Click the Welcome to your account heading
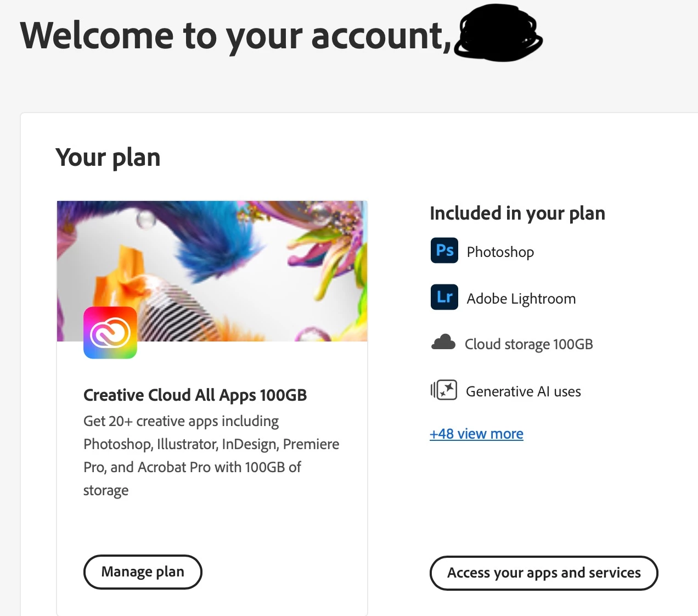Image resolution: width=698 pixels, height=616 pixels. 236,36
